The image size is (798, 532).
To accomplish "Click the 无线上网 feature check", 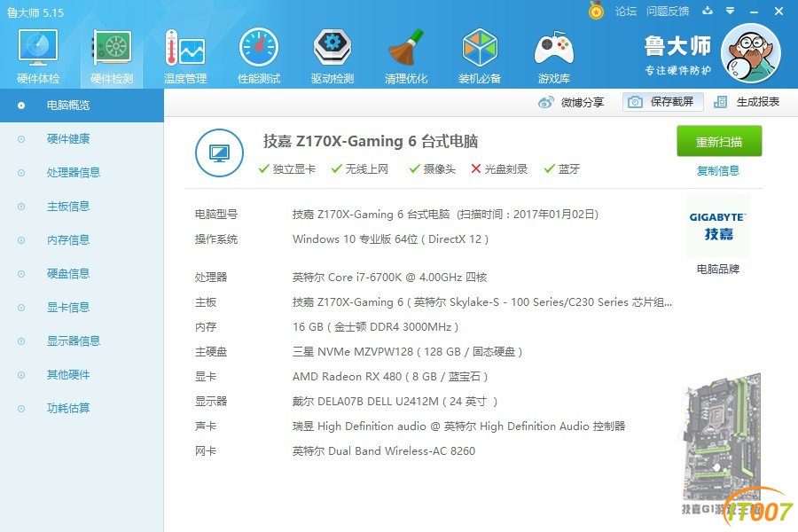I will pyautogui.click(x=360, y=169).
